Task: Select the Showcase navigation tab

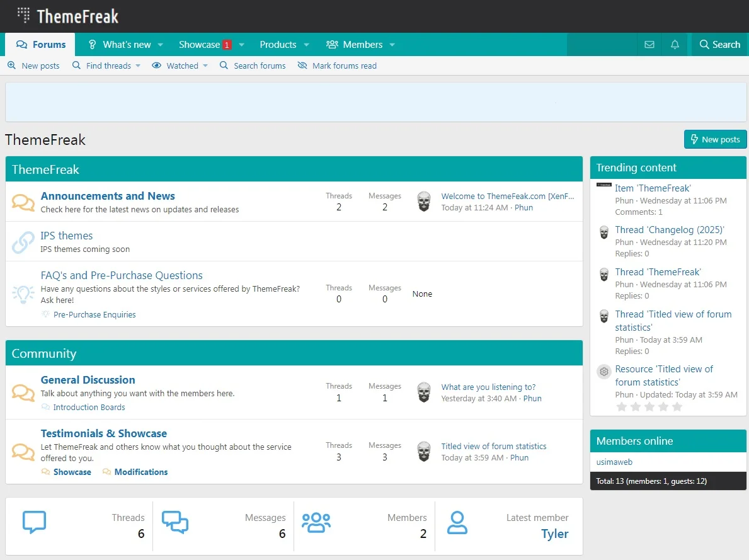Action: click(199, 45)
